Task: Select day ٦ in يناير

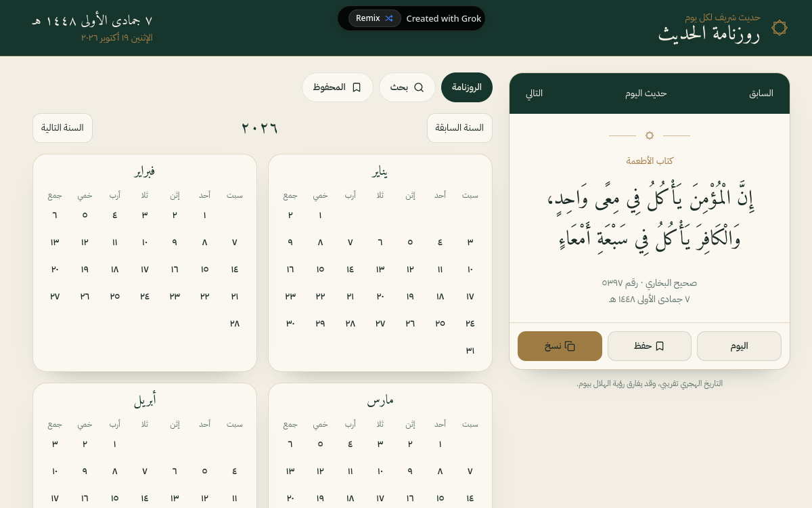Action: (x=380, y=242)
